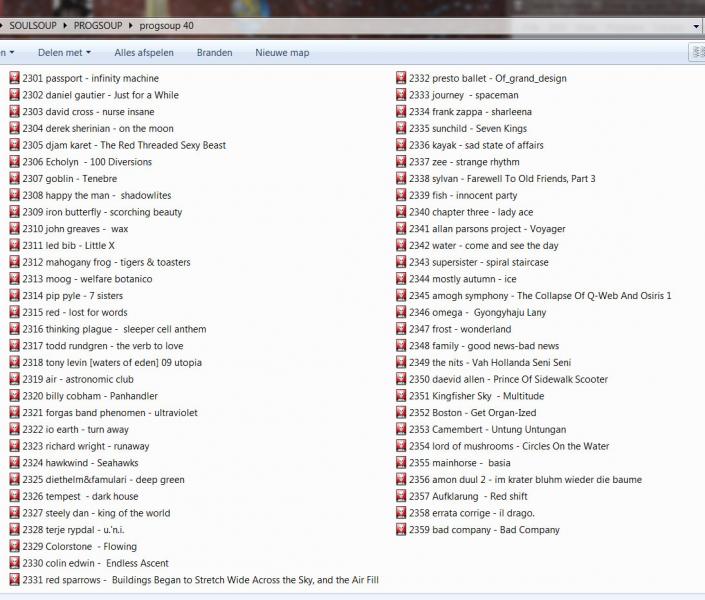
Task: Click file icon for 2355 mainhorse - basia
Action: (x=401, y=463)
